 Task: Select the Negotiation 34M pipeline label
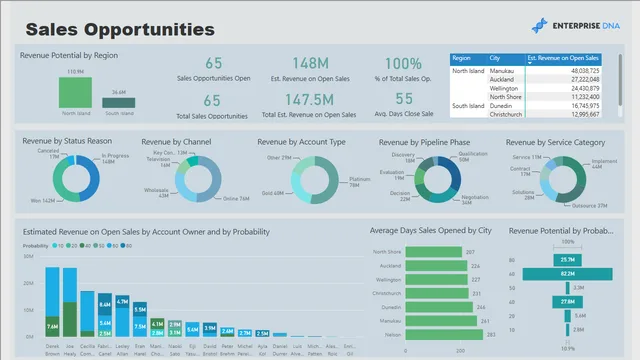click(x=475, y=200)
